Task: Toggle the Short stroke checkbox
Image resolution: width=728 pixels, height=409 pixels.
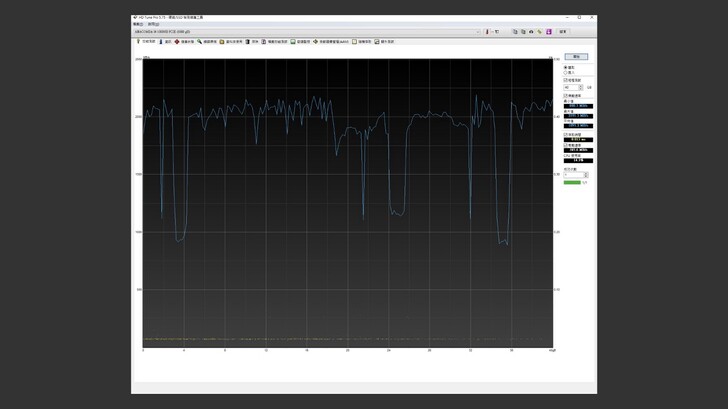Action: click(x=566, y=80)
